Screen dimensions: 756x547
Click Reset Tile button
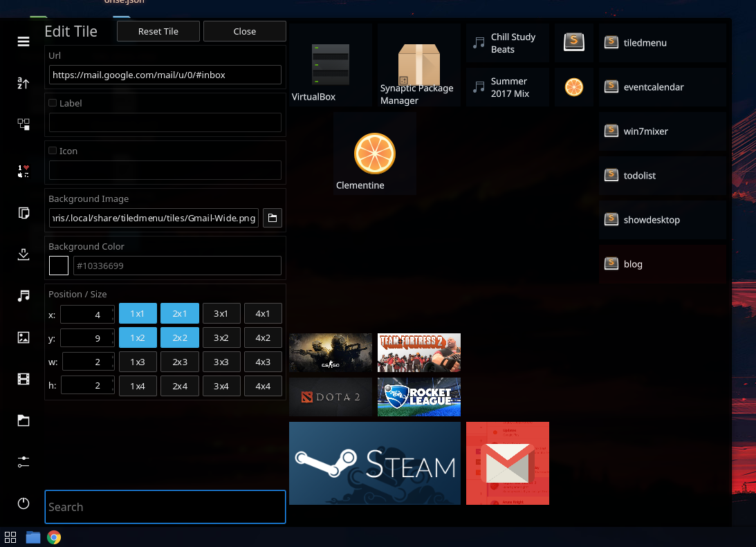[158, 31]
